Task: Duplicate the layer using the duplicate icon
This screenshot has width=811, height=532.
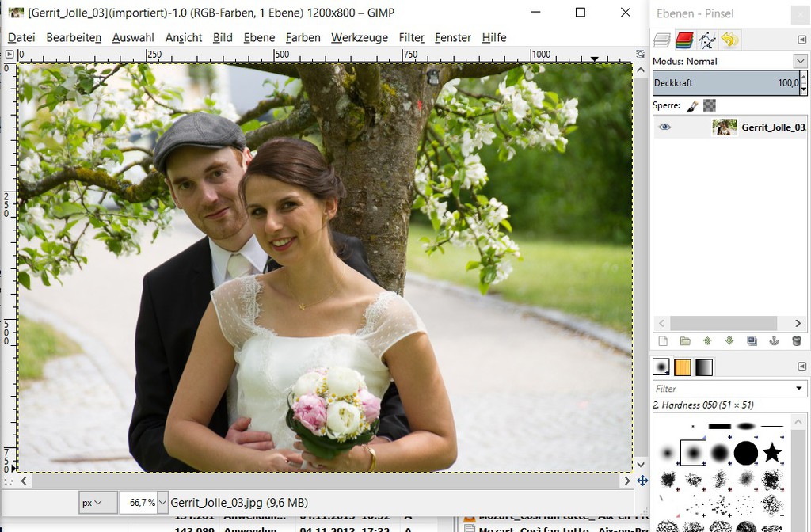Action: tap(752, 340)
